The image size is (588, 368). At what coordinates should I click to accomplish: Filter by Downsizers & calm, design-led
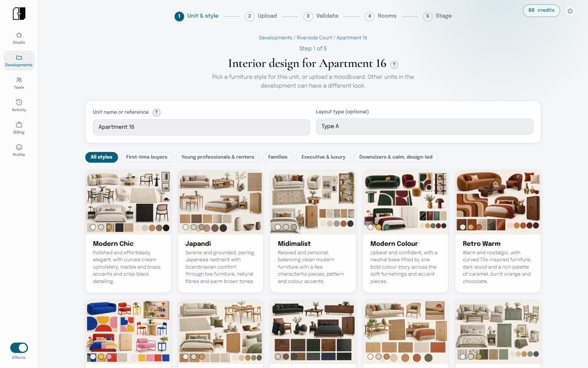point(396,157)
